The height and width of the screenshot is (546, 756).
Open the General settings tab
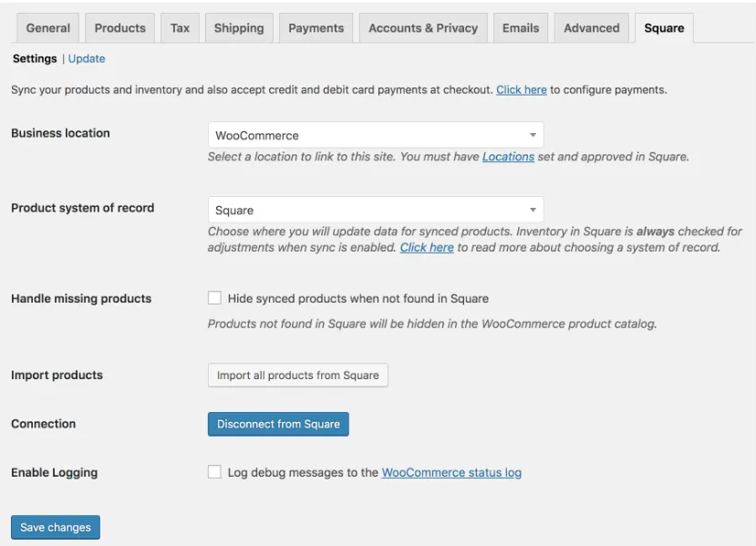click(47, 28)
